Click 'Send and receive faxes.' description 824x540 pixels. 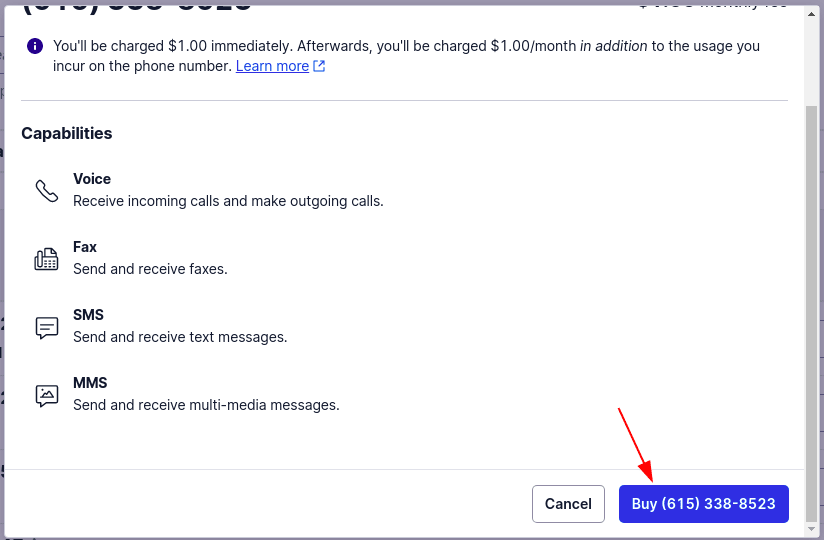tap(150, 269)
